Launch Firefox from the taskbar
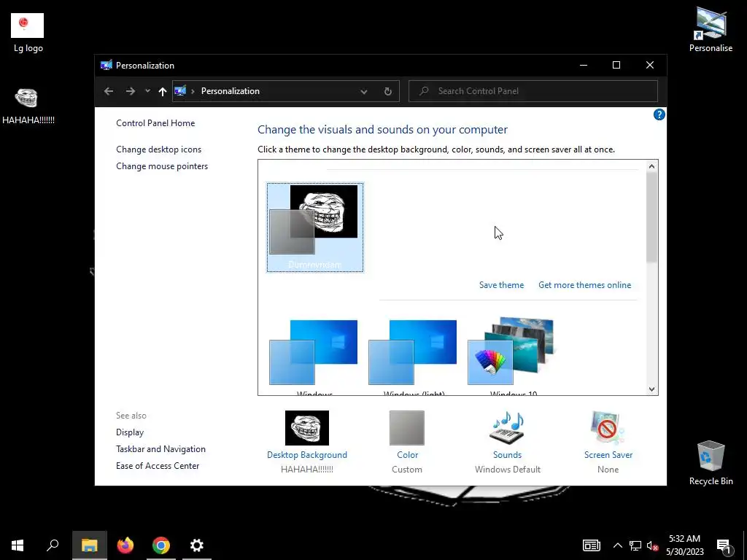This screenshot has height=560, width=747. [125, 545]
